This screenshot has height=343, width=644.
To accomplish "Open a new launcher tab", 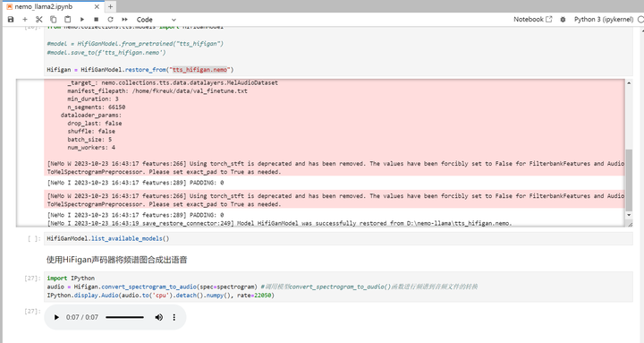I will pos(111,6).
